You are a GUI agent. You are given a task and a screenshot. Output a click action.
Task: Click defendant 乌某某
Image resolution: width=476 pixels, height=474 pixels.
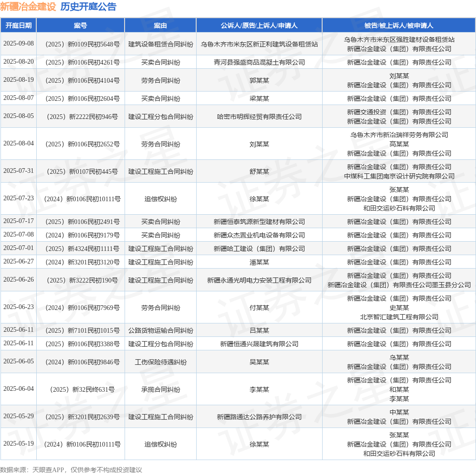[399, 358]
